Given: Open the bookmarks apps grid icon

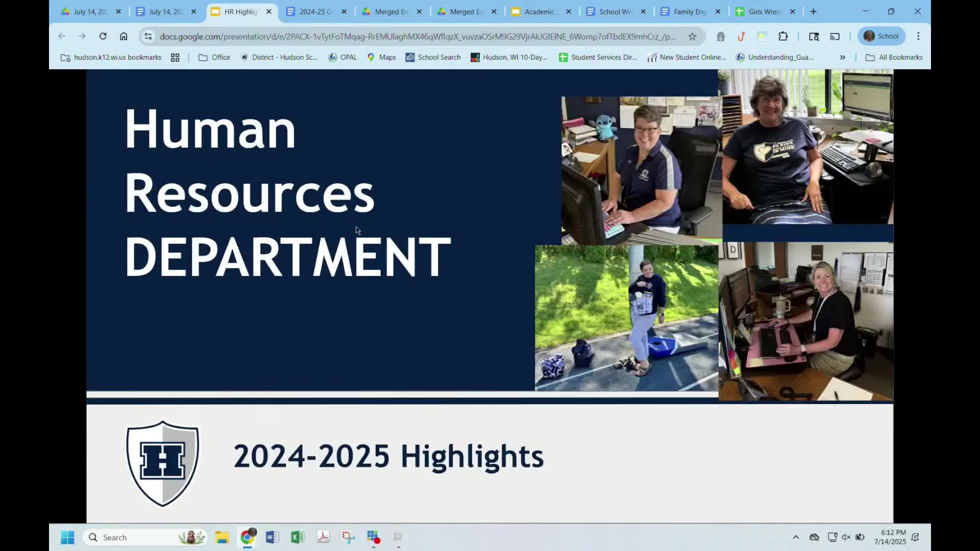Looking at the screenshot, I should coord(175,58).
